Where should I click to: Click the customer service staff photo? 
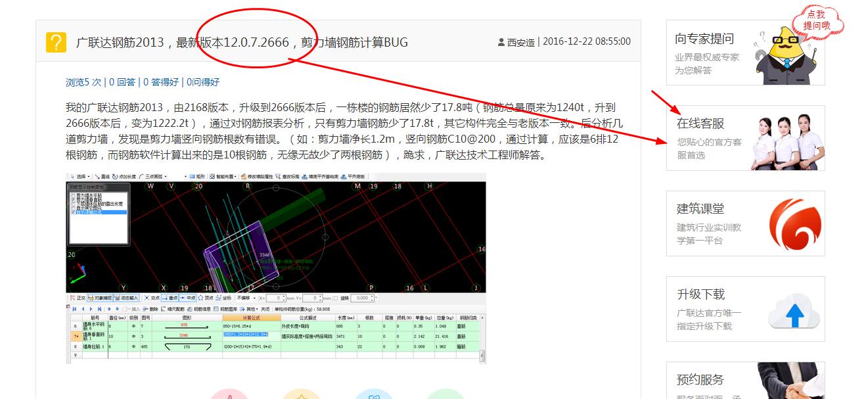[x=788, y=142]
